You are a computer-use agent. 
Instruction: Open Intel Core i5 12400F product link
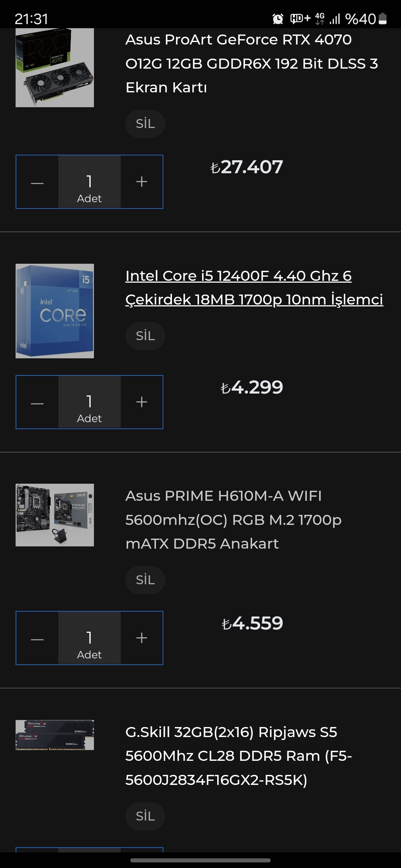pos(254,288)
